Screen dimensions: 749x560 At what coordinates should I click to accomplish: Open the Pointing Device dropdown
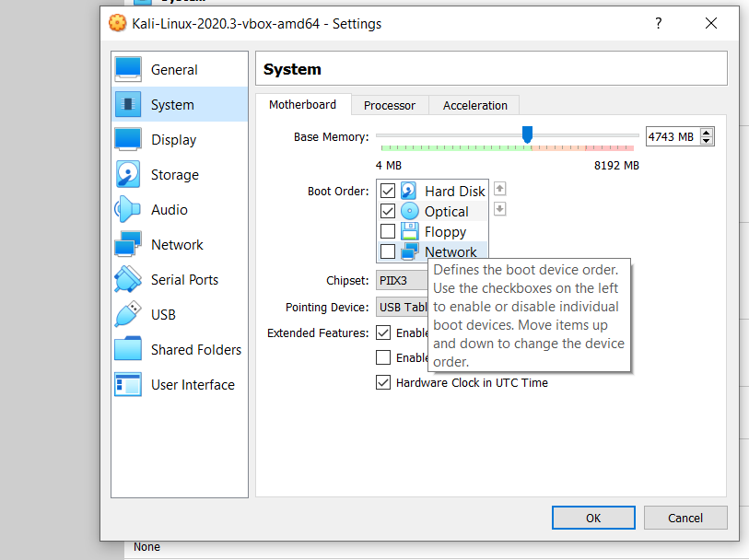coord(402,307)
